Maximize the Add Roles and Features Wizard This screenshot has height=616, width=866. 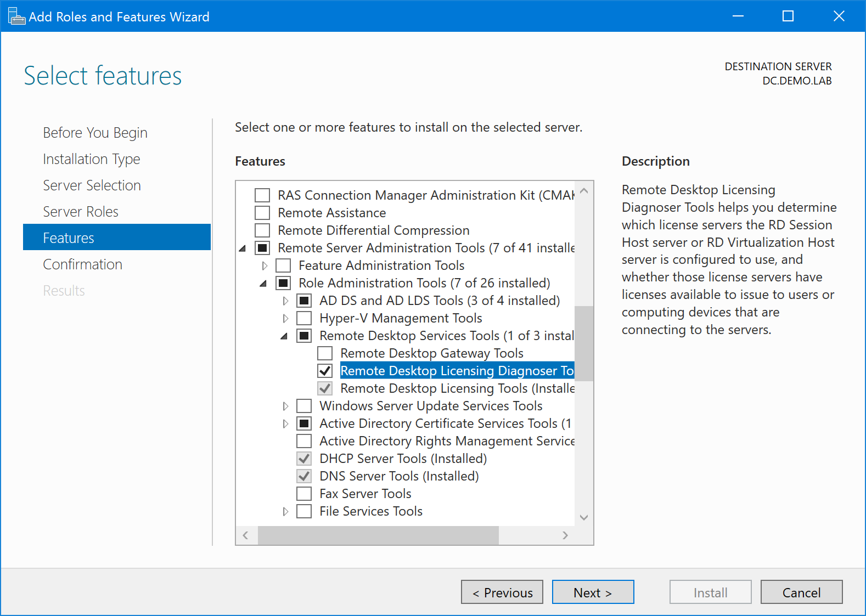coord(788,16)
